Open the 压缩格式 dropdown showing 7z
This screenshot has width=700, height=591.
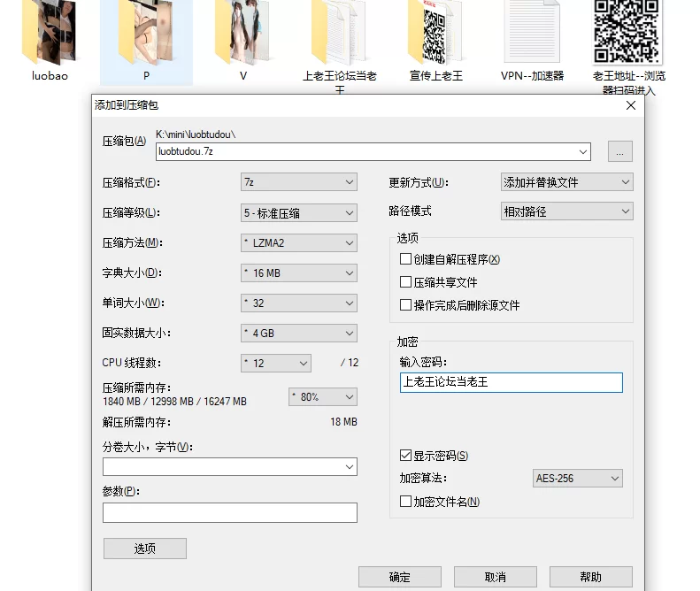click(299, 182)
